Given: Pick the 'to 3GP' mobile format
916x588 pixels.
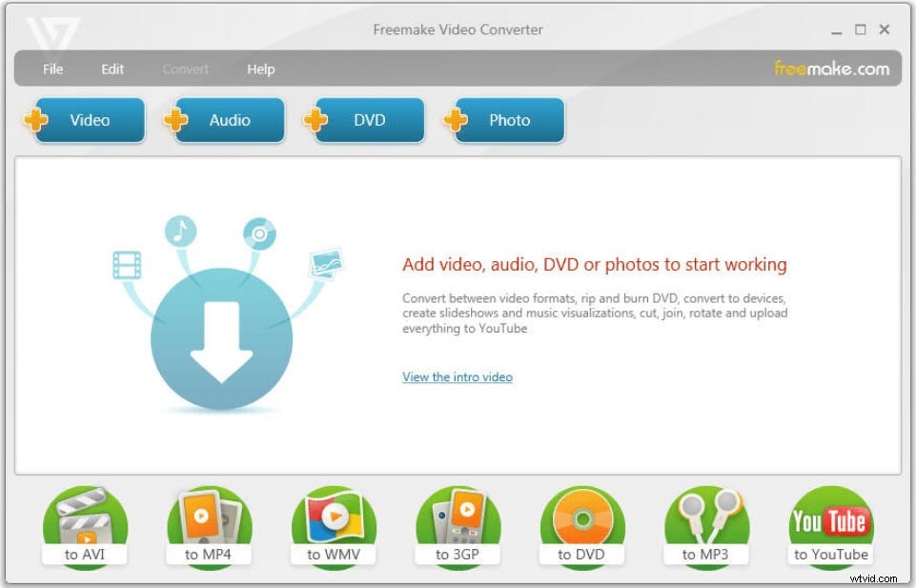Looking at the screenshot, I should click(458, 524).
